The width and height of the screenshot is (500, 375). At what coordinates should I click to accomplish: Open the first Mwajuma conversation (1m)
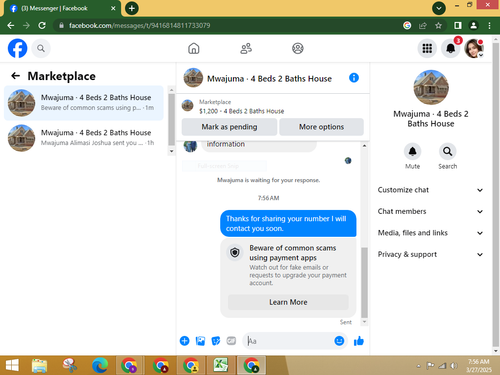(84, 103)
